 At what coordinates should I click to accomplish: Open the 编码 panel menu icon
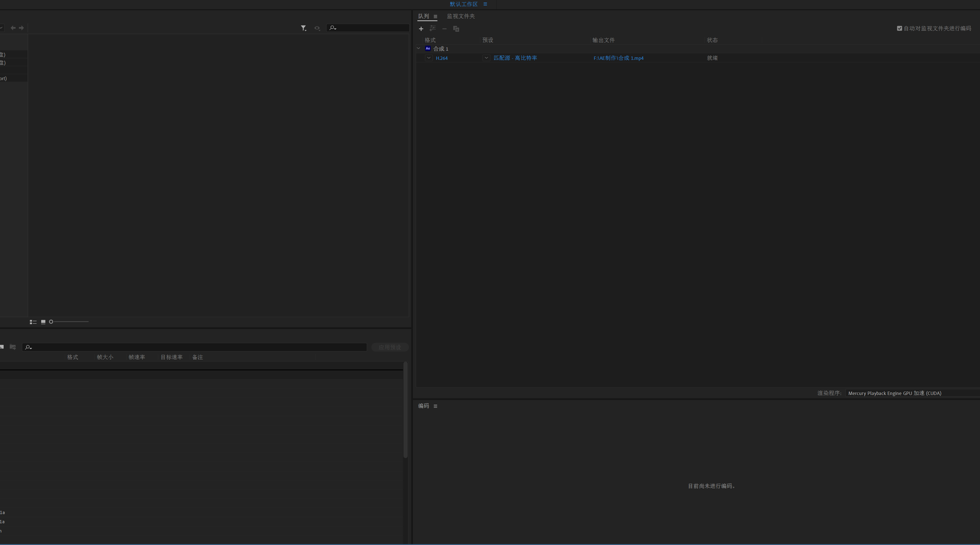coord(435,406)
